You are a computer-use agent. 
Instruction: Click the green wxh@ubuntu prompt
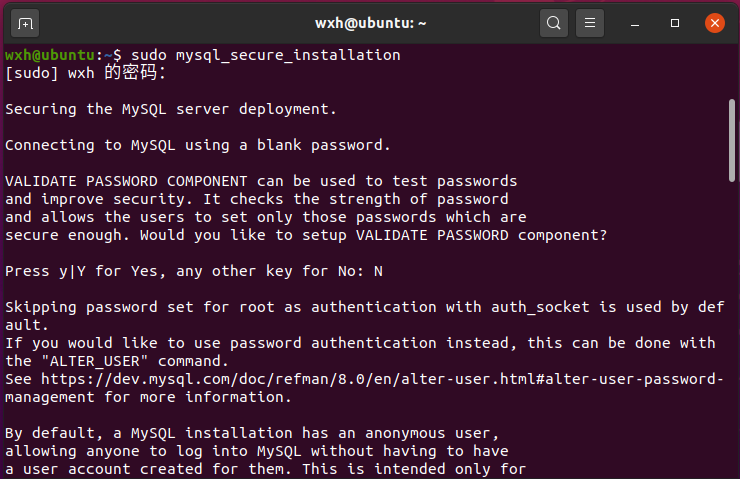(58, 55)
